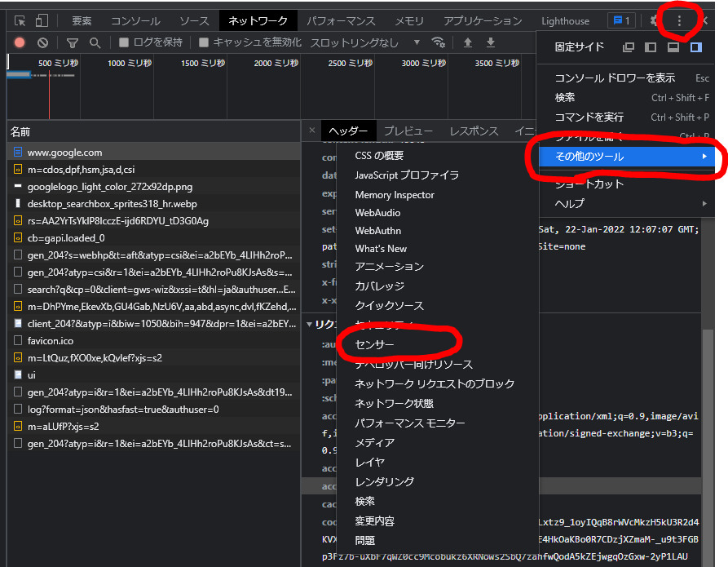Viewport: 728px width, 567px height.
Task: Open the DevTools three-dot customize menu
Action: [x=679, y=21]
